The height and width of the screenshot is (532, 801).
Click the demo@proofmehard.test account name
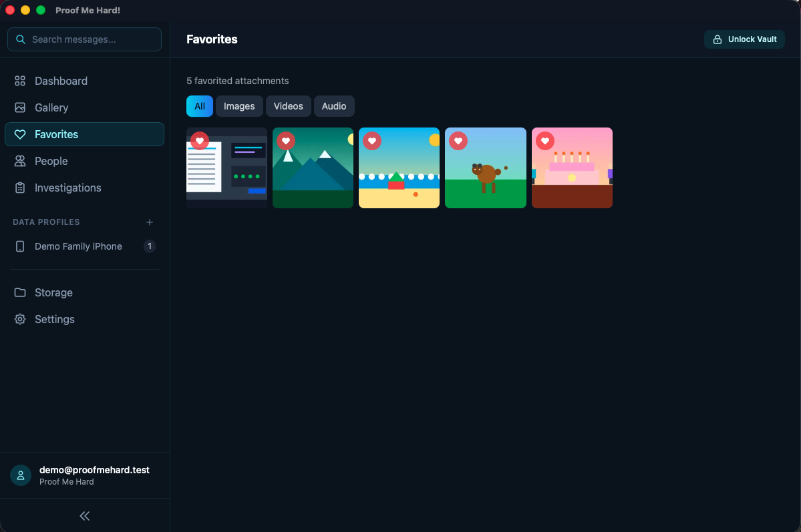coord(94,470)
